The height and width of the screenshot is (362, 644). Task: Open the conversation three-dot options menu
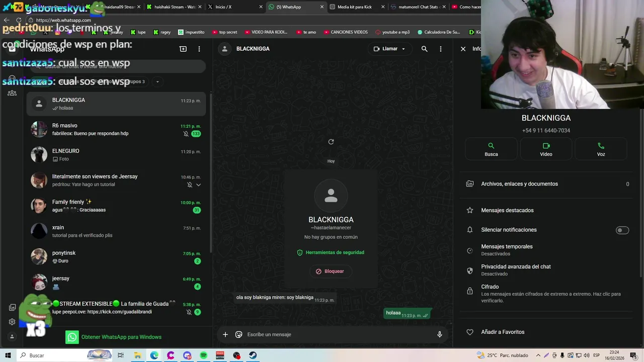(441, 49)
